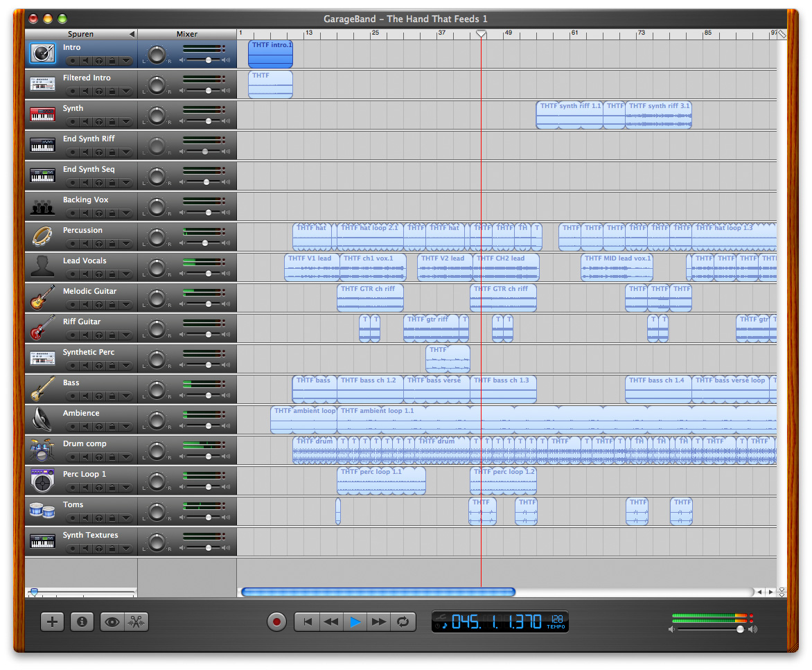Select the Synth Textures keyboard icon
The width and height of the screenshot is (812, 670).
point(42,541)
